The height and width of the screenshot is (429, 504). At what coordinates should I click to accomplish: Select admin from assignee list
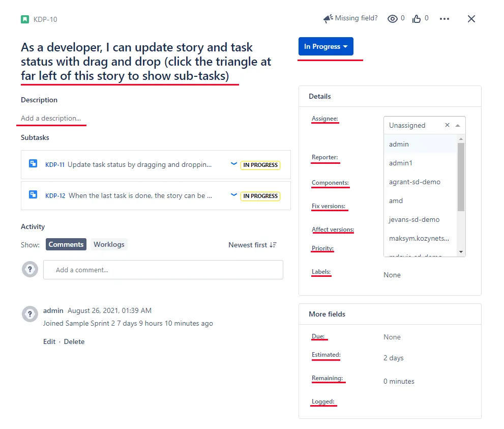coord(421,144)
